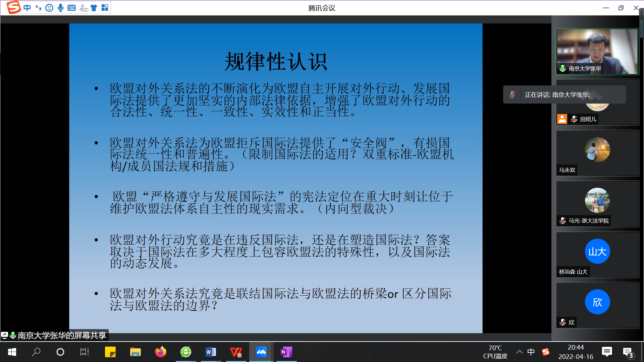Open message icon in system tray

(x=607, y=352)
